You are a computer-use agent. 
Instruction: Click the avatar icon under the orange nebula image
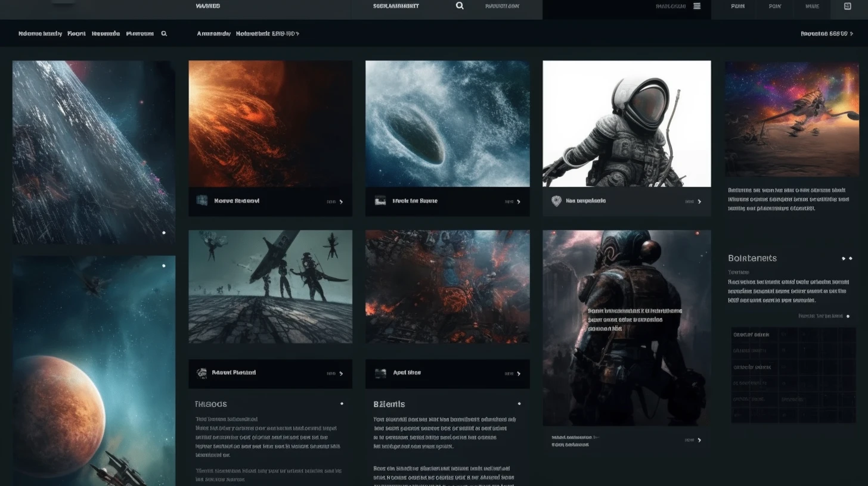point(202,201)
